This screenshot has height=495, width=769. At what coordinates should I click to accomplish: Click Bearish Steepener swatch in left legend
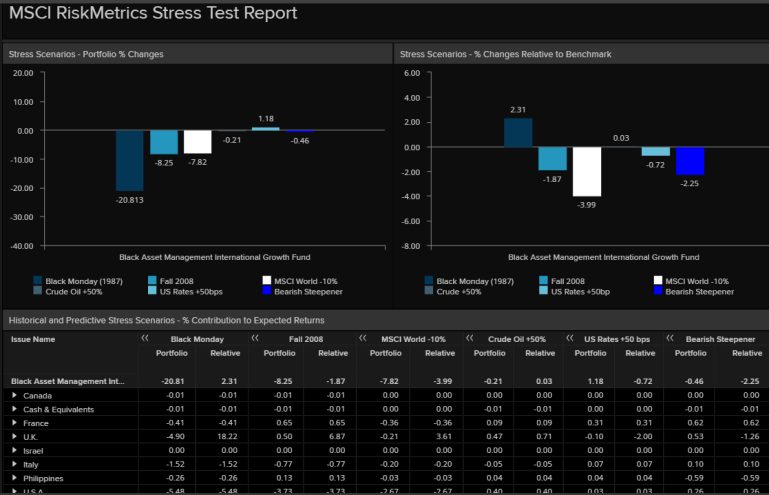tap(267, 291)
